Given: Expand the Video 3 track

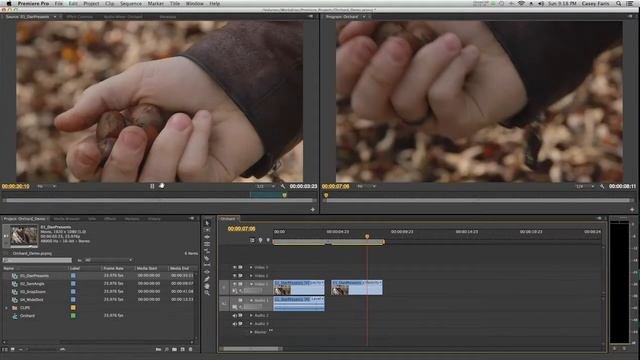Looking at the screenshot, I should (251, 267).
